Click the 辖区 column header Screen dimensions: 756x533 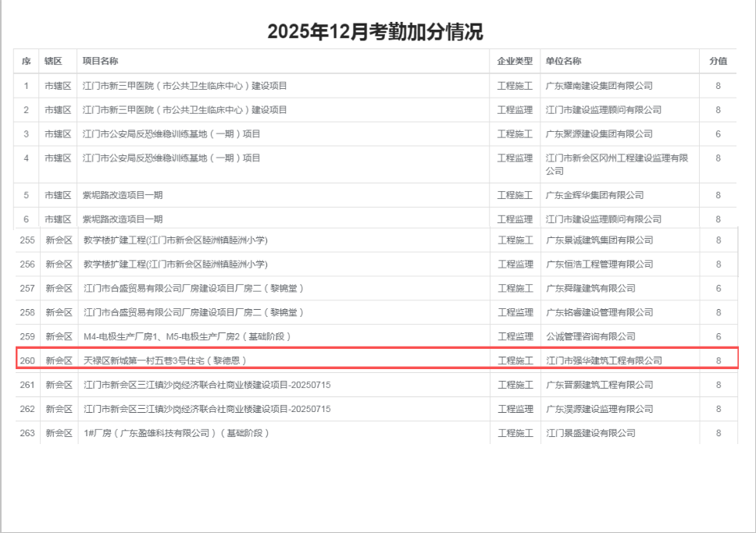[53, 61]
